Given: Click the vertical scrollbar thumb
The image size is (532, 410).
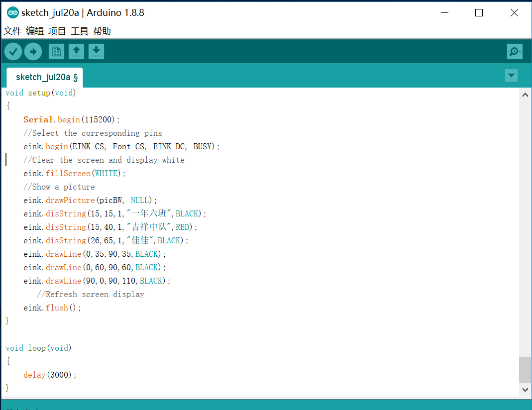Looking at the screenshot, I should [x=525, y=370].
